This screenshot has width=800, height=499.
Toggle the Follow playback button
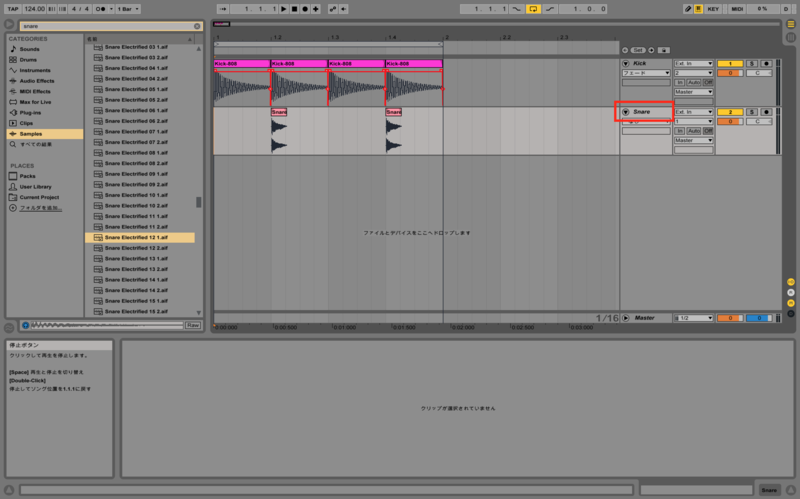[x=223, y=9]
